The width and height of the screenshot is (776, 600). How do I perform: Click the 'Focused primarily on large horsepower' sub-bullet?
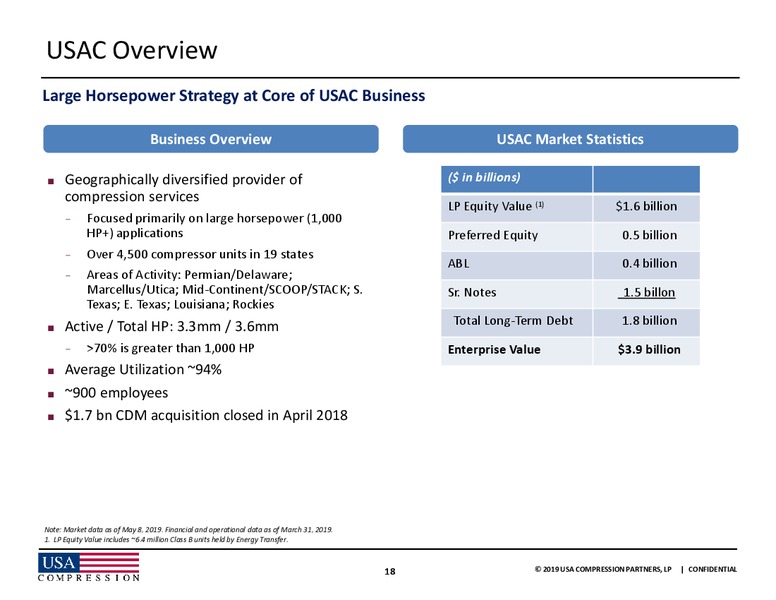[214, 225]
